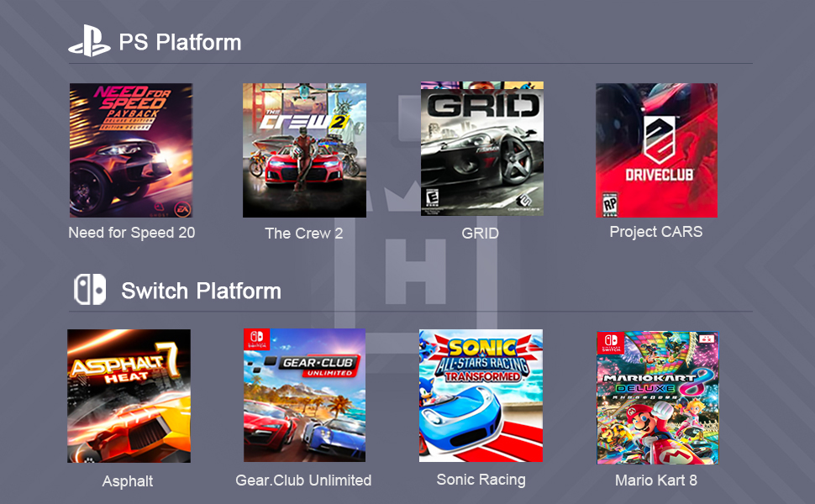Click the Switch Platform heading
815x504 pixels.
point(201,291)
